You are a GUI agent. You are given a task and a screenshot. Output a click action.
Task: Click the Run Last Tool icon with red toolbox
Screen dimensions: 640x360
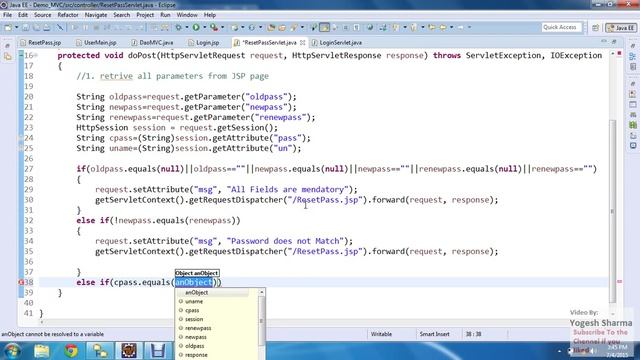point(213,27)
